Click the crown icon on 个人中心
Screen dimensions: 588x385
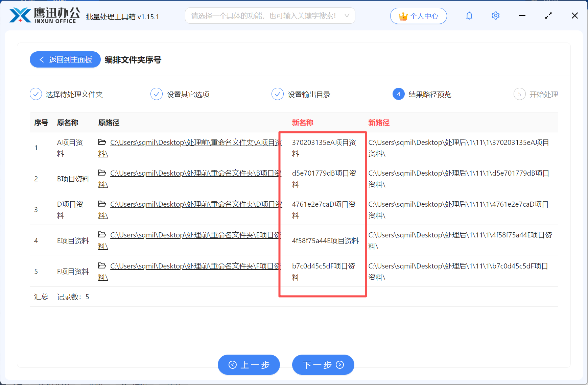coord(403,16)
